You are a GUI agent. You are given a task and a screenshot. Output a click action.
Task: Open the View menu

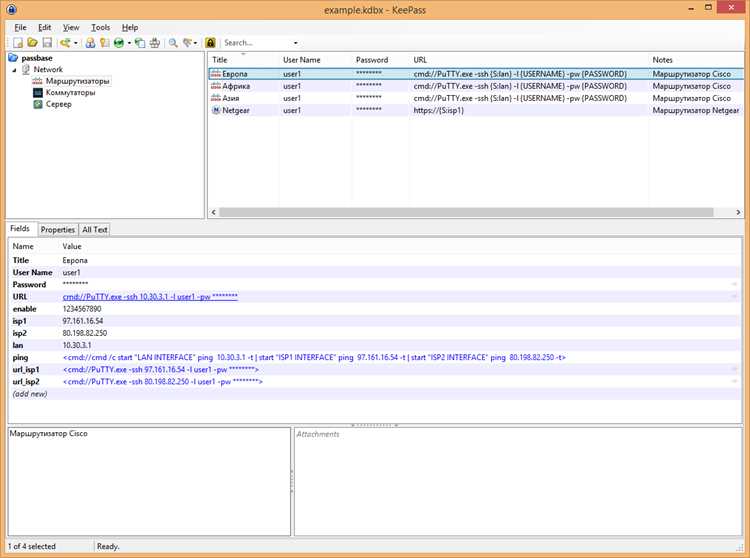71,27
